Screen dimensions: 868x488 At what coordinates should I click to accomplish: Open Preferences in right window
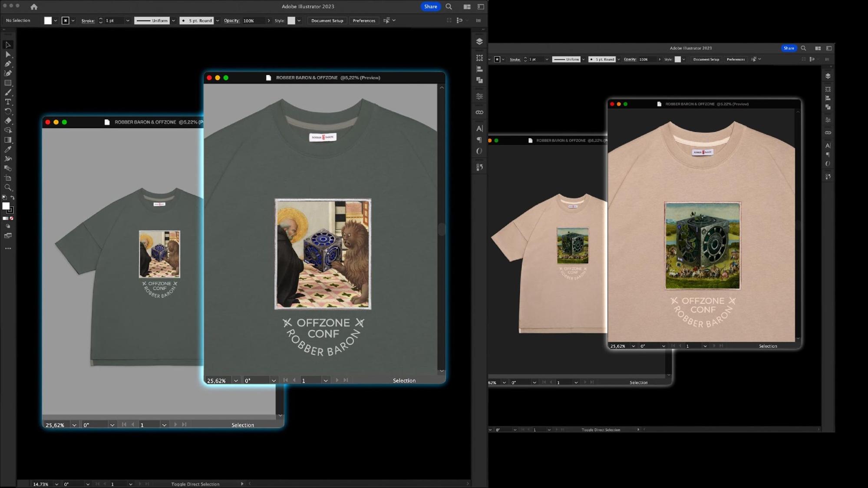736,59
